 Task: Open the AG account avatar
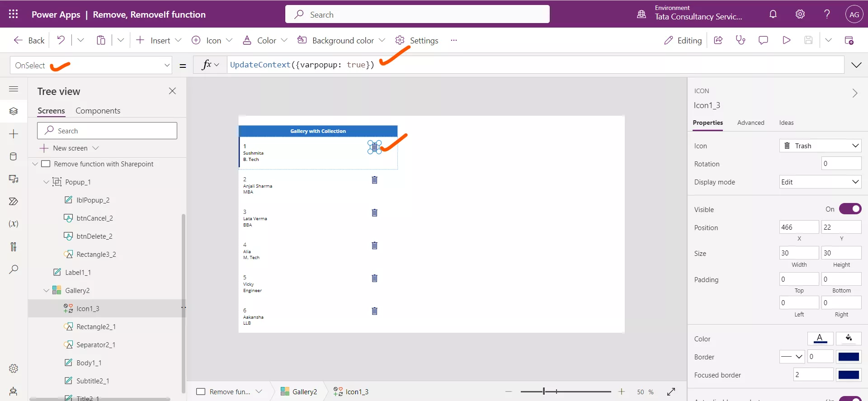coord(854,14)
